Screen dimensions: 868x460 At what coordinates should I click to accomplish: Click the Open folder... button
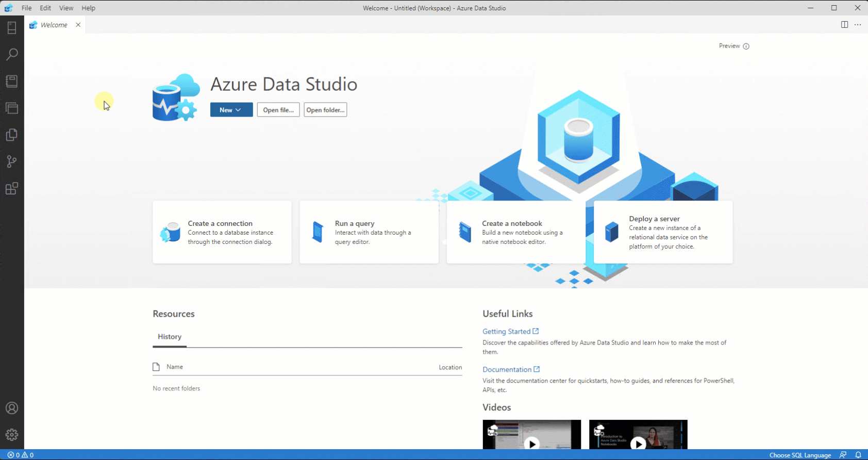[x=325, y=110]
